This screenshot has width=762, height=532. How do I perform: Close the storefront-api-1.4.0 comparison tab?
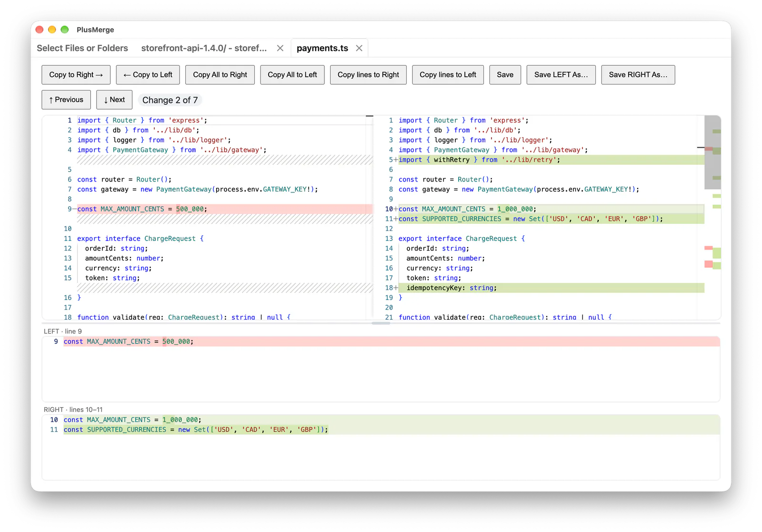click(280, 48)
